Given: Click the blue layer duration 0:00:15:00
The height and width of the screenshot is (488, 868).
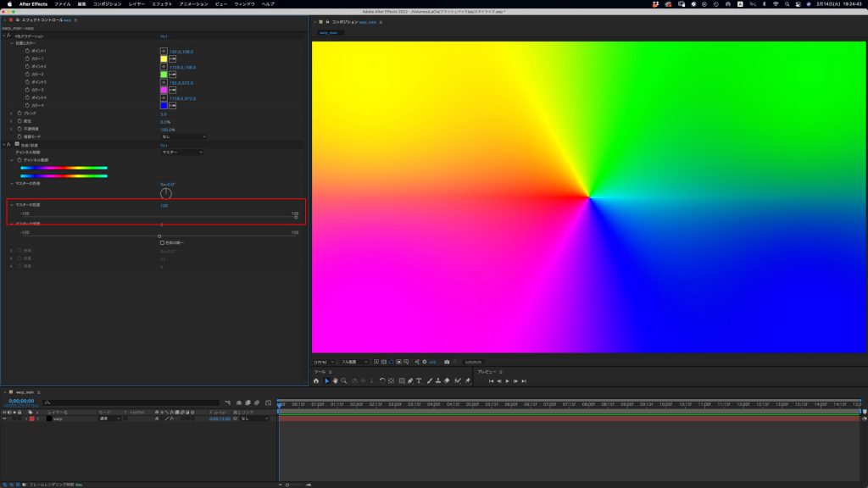Looking at the screenshot, I should [x=219, y=419].
